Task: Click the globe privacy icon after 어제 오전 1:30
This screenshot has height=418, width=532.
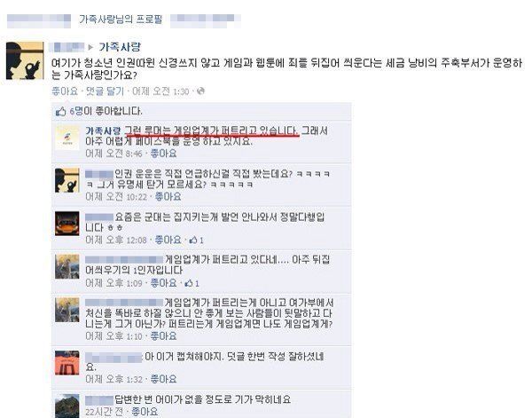Action: 201,91
